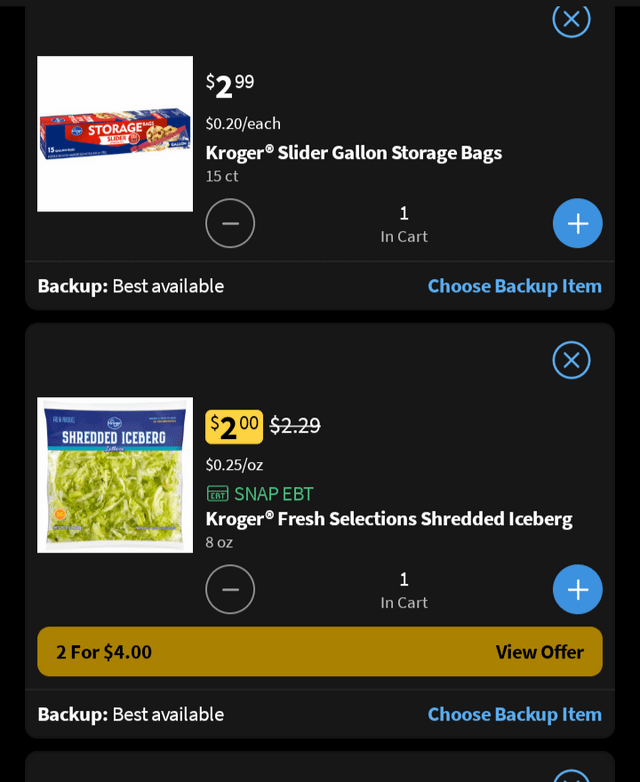Tap the $2.99 Storage Bags price
Viewport: 640px width, 782px height.
click(x=230, y=86)
